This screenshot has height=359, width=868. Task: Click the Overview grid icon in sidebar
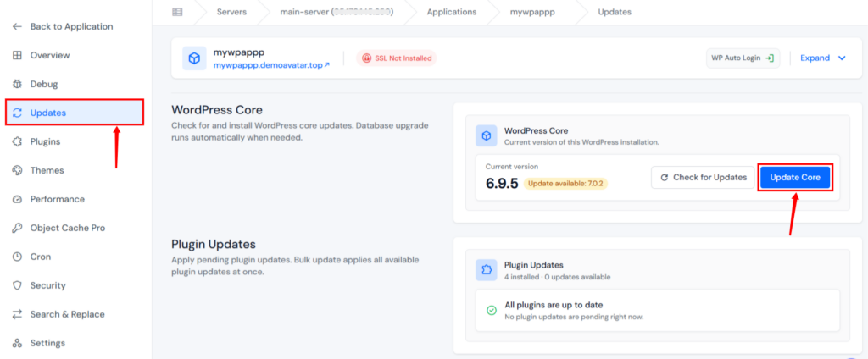pyautogui.click(x=18, y=55)
